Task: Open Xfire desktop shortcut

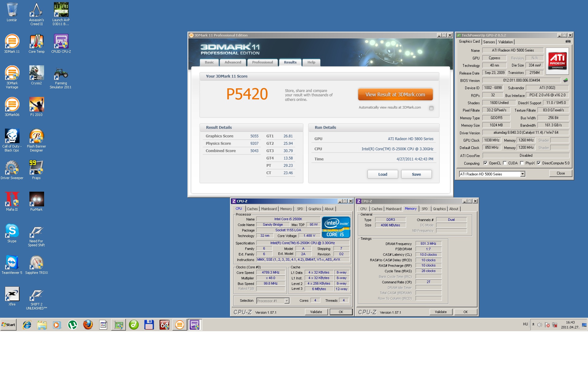Action: click(12, 296)
